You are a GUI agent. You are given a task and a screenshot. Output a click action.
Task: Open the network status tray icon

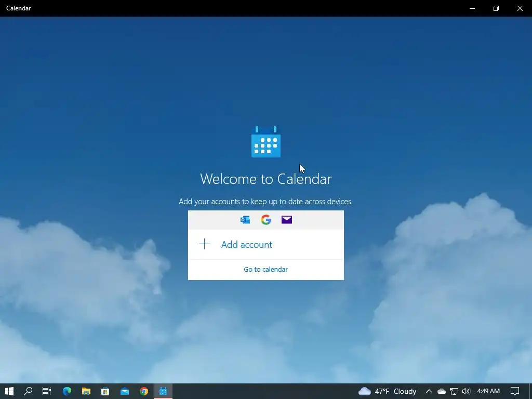point(454,391)
